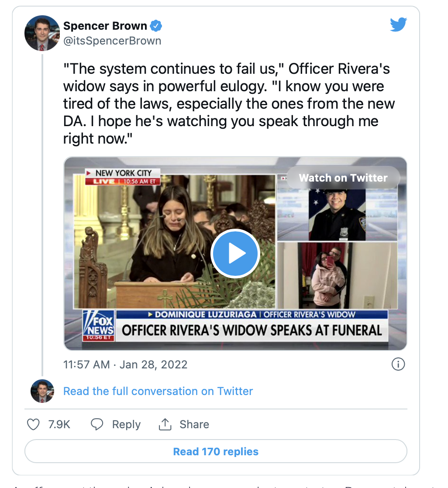Viewport: 448px width, 488px height.
Task: Click the Share text label
Action: pos(194,424)
